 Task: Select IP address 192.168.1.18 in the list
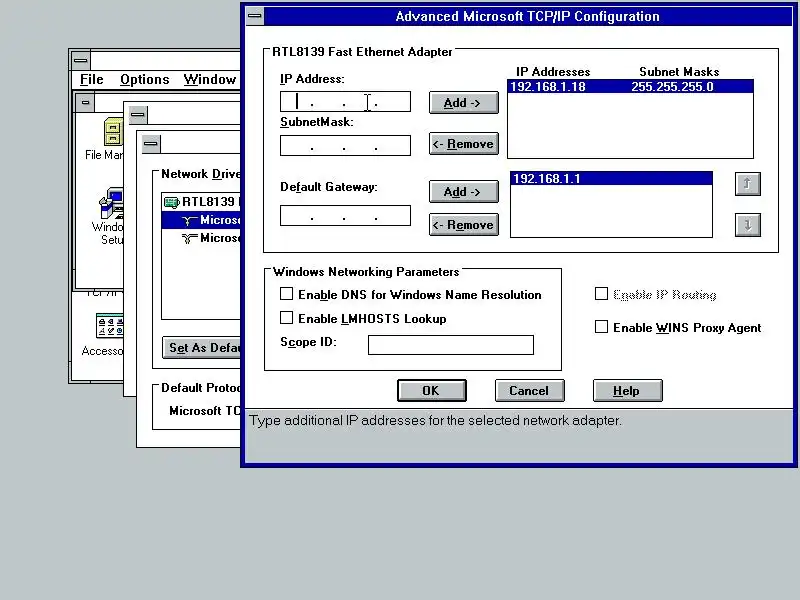pyautogui.click(x=548, y=87)
